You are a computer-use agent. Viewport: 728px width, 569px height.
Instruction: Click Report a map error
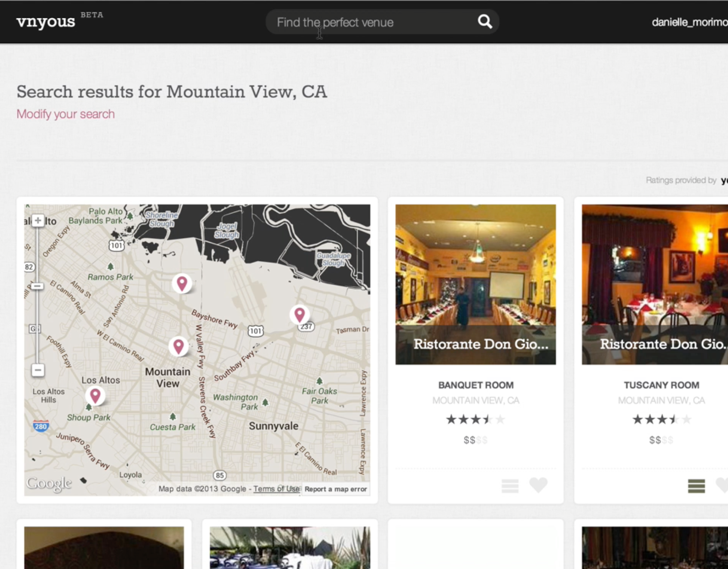[336, 489]
